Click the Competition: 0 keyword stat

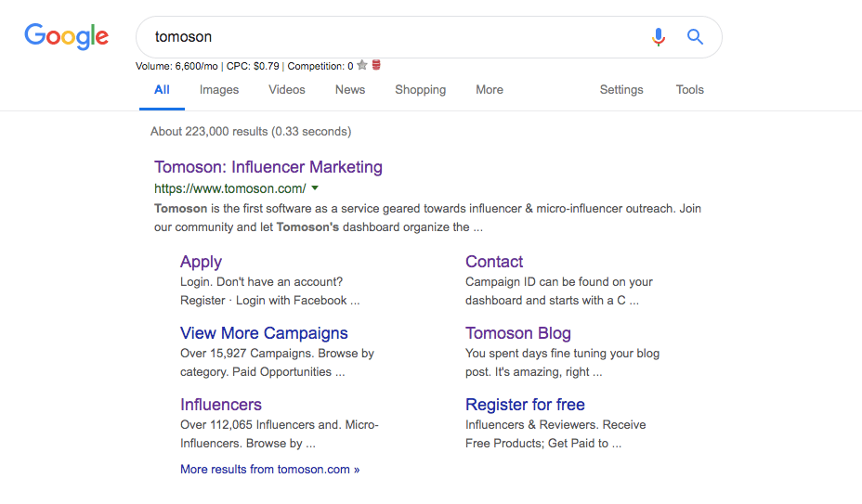[320, 66]
